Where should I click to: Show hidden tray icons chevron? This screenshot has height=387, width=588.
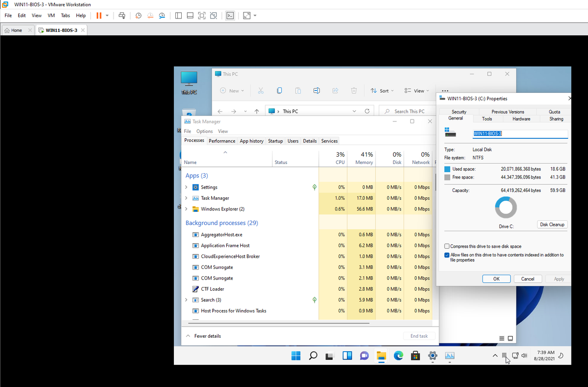[x=495, y=356]
